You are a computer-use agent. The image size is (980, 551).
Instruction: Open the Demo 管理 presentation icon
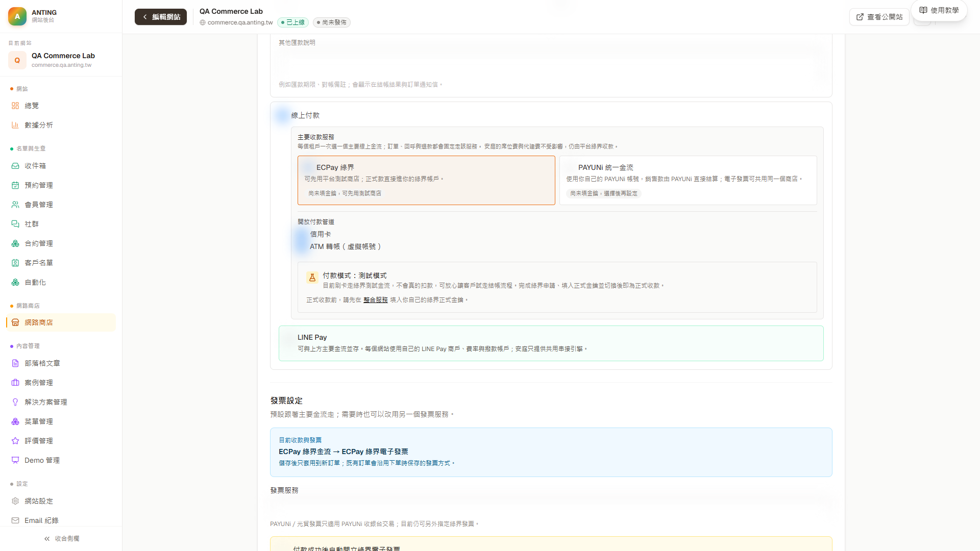(x=15, y=460)
